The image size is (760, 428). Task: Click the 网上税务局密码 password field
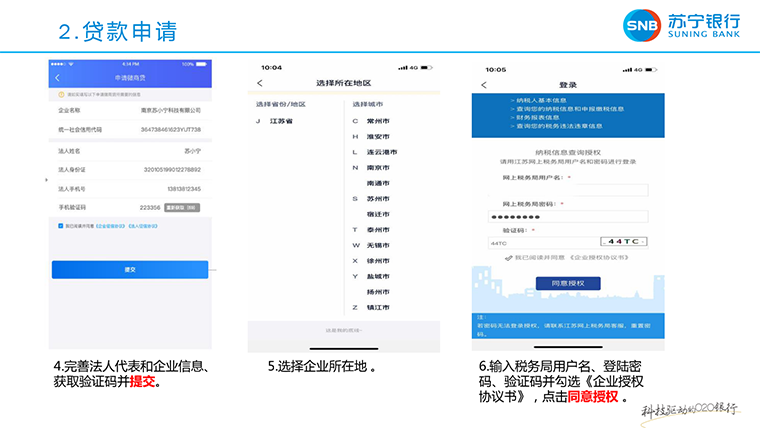(x=568, y=217)
